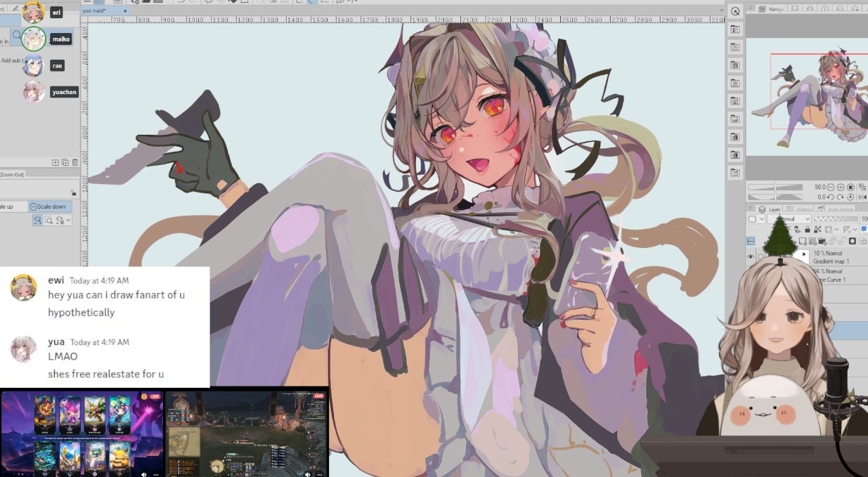Click the new layer folder icon
This screenshot has height=477, width=868.
(x=822, y=242)
